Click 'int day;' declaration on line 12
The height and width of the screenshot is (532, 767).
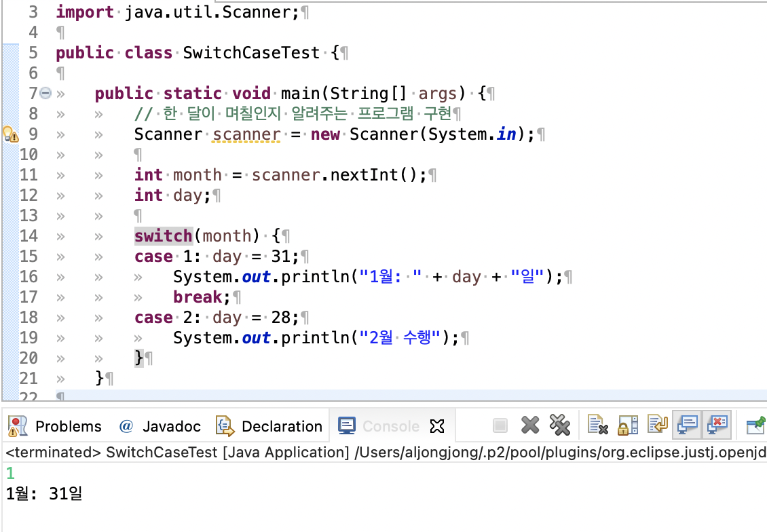click(172, 195)
